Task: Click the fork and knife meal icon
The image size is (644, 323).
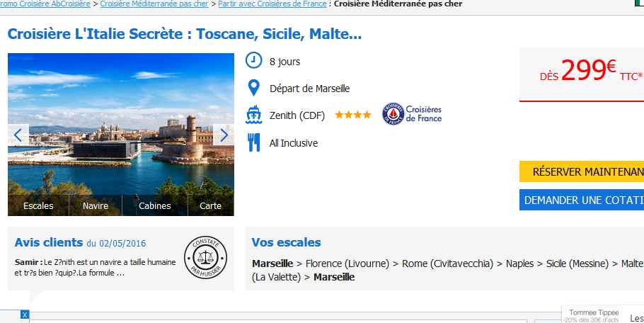Action: [x=253, y=142]
